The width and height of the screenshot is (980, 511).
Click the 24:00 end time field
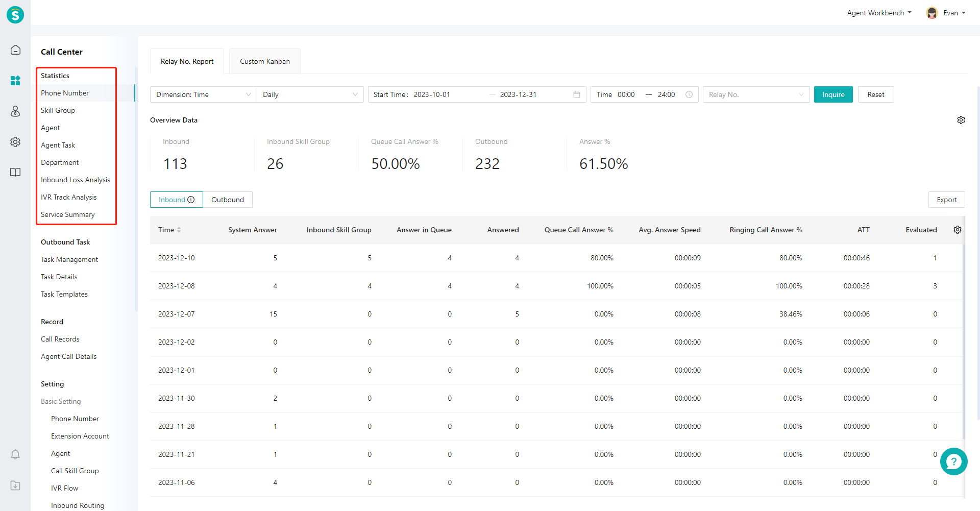point(667,94)
